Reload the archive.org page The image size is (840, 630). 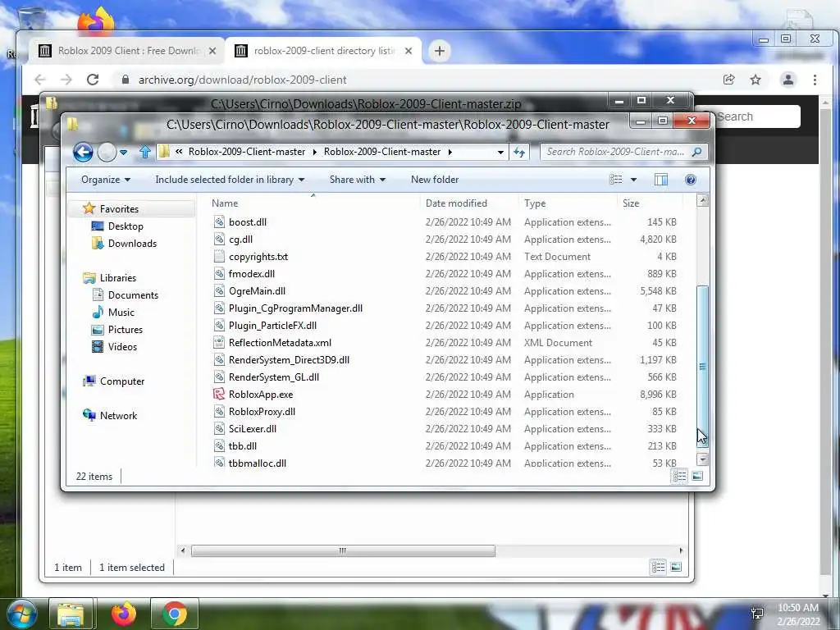click(93, 80)
